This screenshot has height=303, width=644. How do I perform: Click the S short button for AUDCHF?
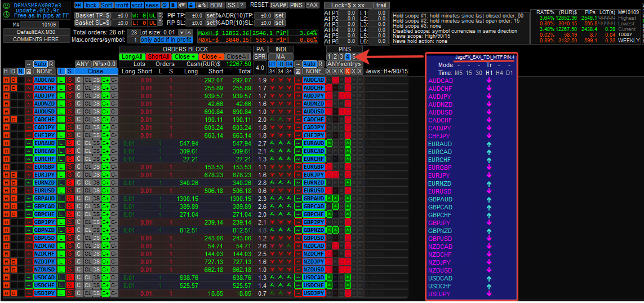[x=70, y=87]
